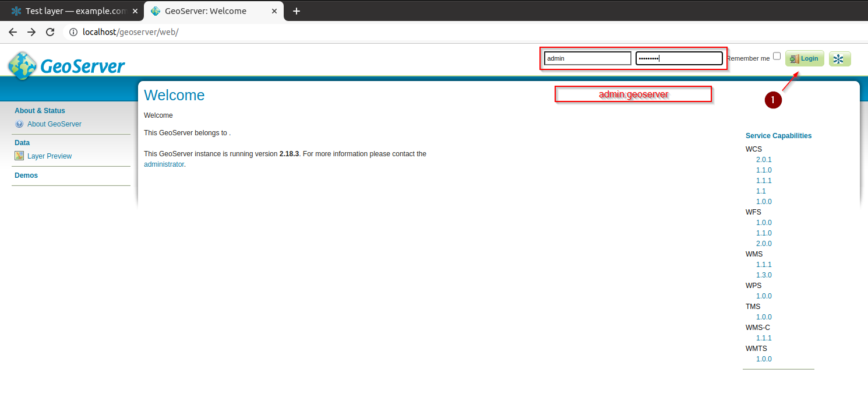Open TMS 1.0.0 capabilities link
868x397 pixels.
(764, 317)
